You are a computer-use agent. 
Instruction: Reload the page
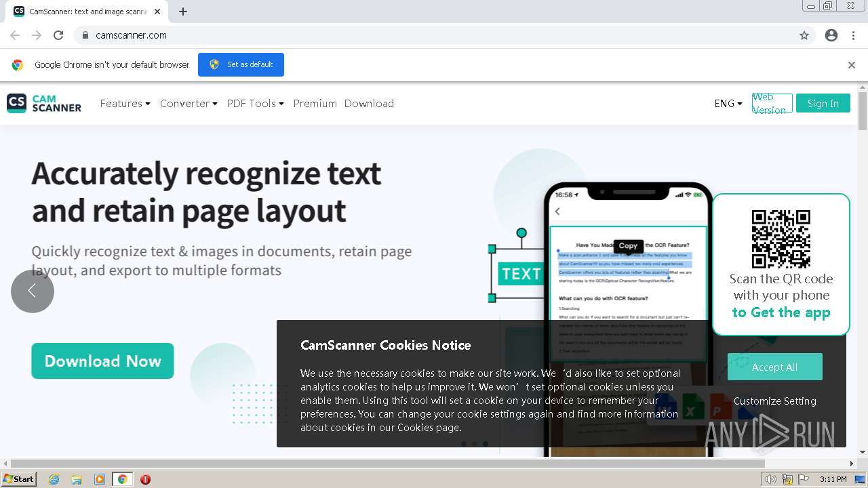[x=58, y=35]
